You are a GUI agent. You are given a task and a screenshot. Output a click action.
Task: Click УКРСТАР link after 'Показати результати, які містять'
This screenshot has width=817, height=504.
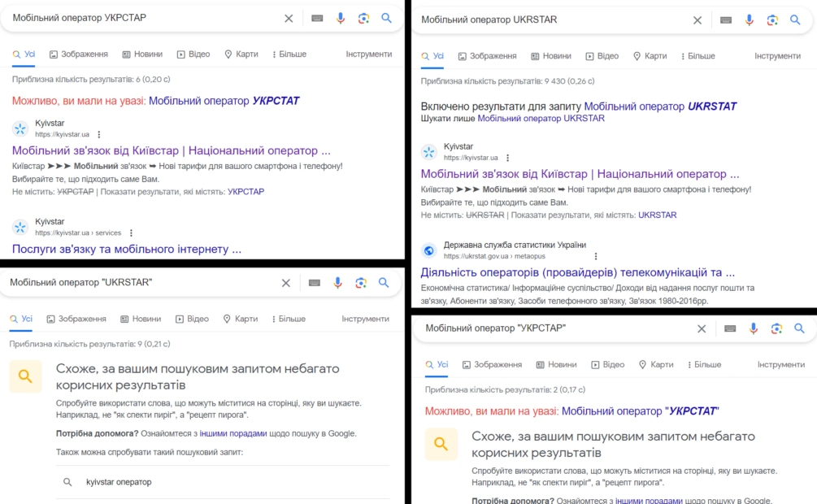click(x=246, y=192)
